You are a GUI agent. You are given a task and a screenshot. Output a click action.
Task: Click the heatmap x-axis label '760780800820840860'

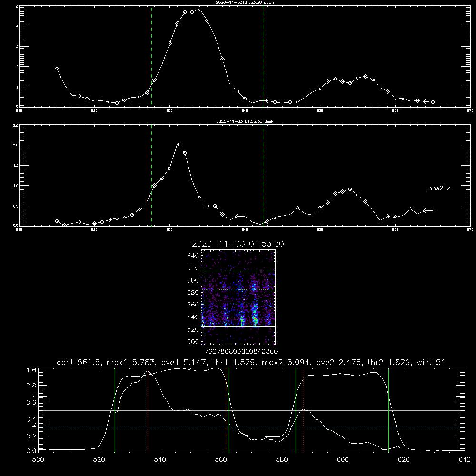pyautogui.click(x=241, y=351)
